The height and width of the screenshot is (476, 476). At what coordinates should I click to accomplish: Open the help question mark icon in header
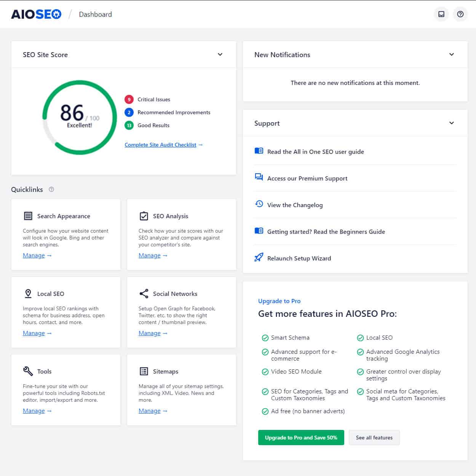[460, 14]
